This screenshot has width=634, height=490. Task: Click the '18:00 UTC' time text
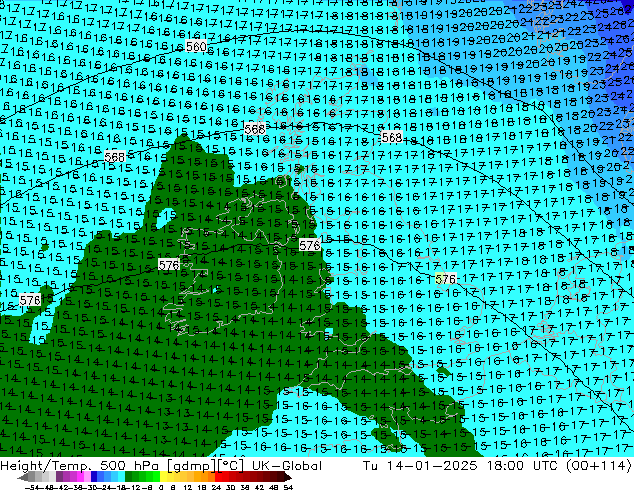click(x=522, y=466)
